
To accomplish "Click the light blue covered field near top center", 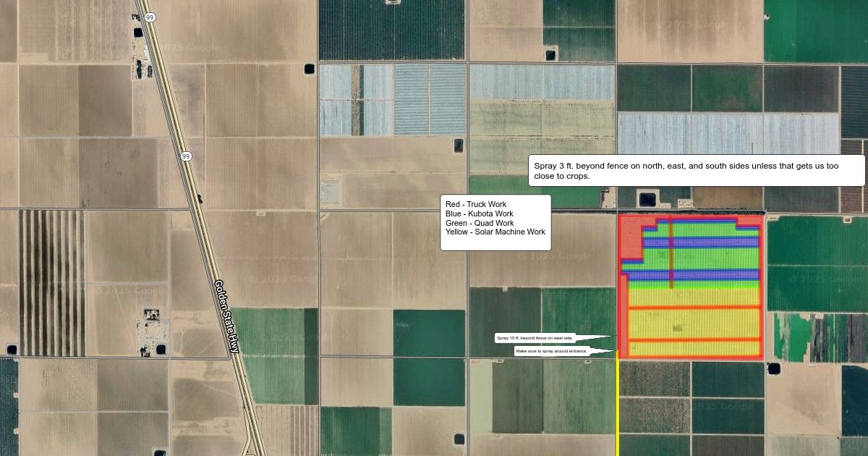I will [393, 100].
